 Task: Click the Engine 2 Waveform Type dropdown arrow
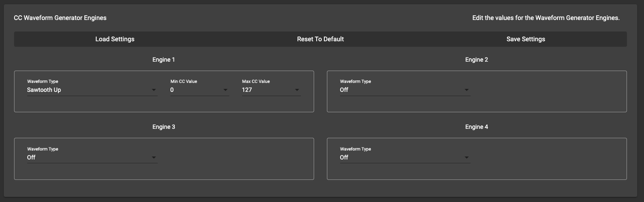(466, 90)
